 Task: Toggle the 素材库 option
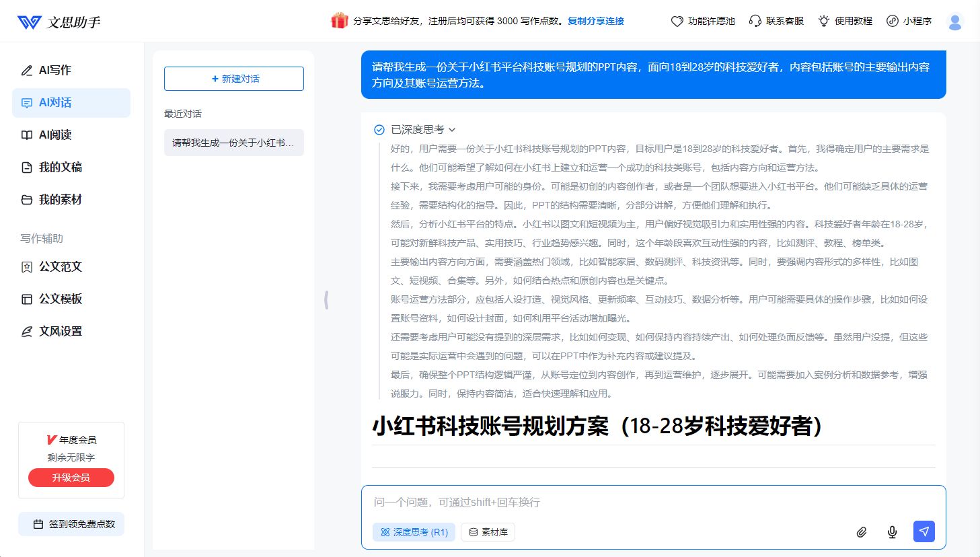tap(488, 532)
